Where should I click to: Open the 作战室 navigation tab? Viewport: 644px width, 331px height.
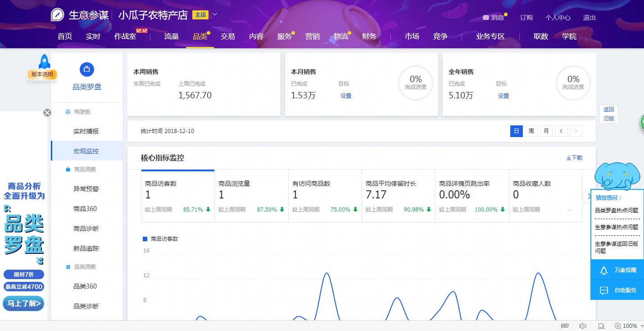pyautogui.click(x=125, y=37)
